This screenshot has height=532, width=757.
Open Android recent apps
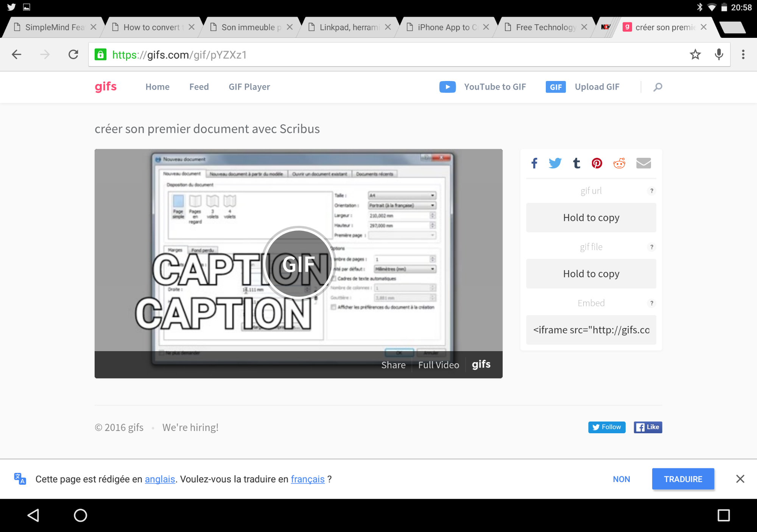tap(724, 515)
